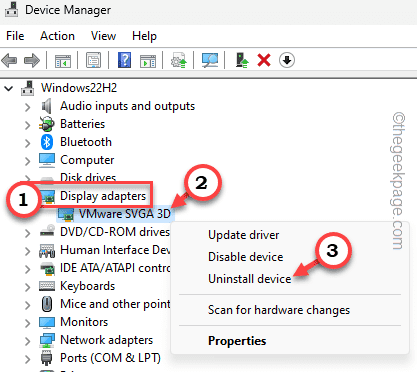This screenshot has width=417, height=372.
Task: Click the red X Uninstall device icon
Action: tap(264, 61)
